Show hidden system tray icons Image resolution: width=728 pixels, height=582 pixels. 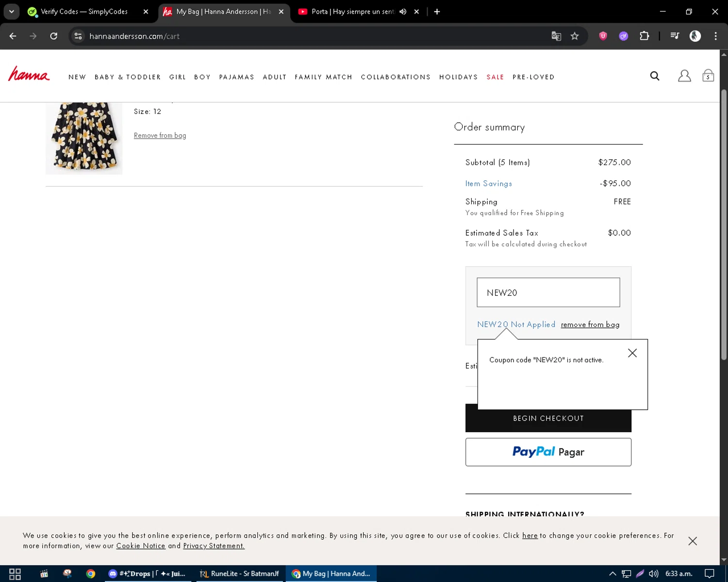coord(612,574)
